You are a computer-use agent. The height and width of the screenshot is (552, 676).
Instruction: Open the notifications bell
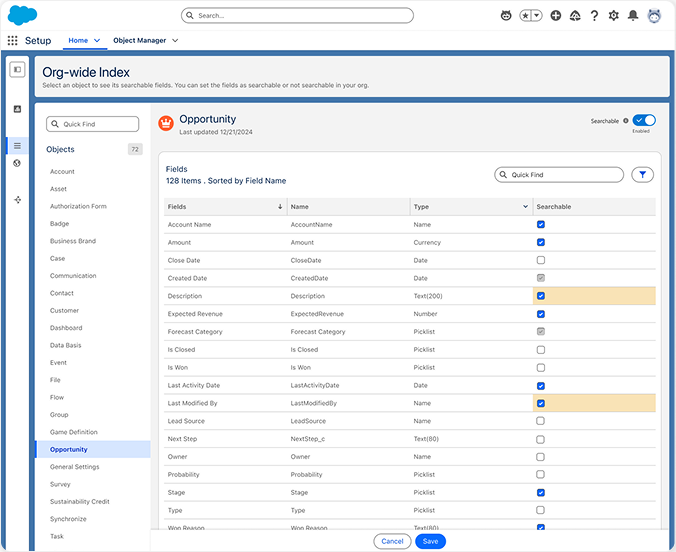tap(633, 16)
